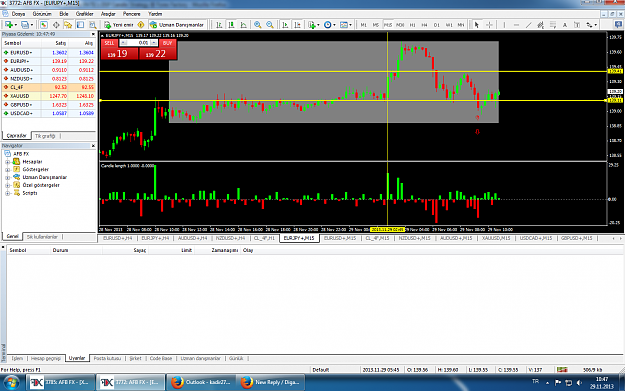
Task: Open the Dosya menu
Action: 18,14
